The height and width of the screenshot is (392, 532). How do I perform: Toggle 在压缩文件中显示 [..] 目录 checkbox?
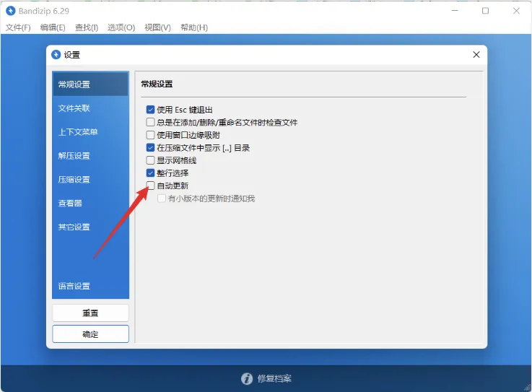150,148
